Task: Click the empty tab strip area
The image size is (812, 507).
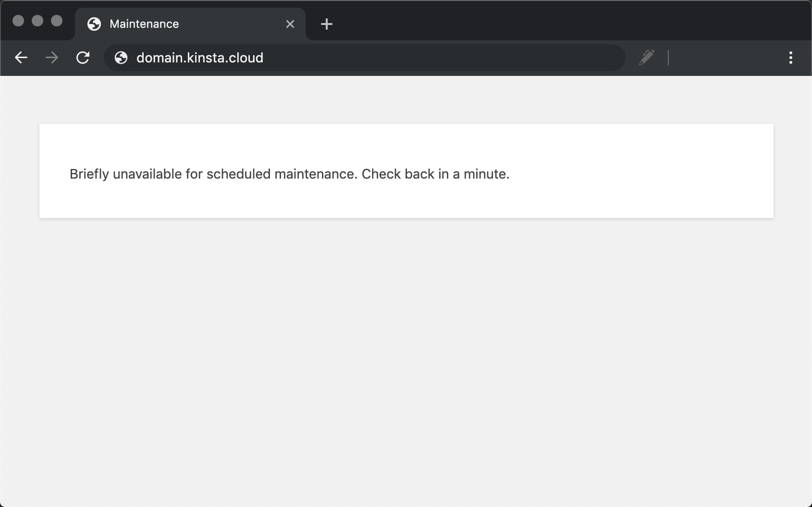Action: tap(529, 22)
